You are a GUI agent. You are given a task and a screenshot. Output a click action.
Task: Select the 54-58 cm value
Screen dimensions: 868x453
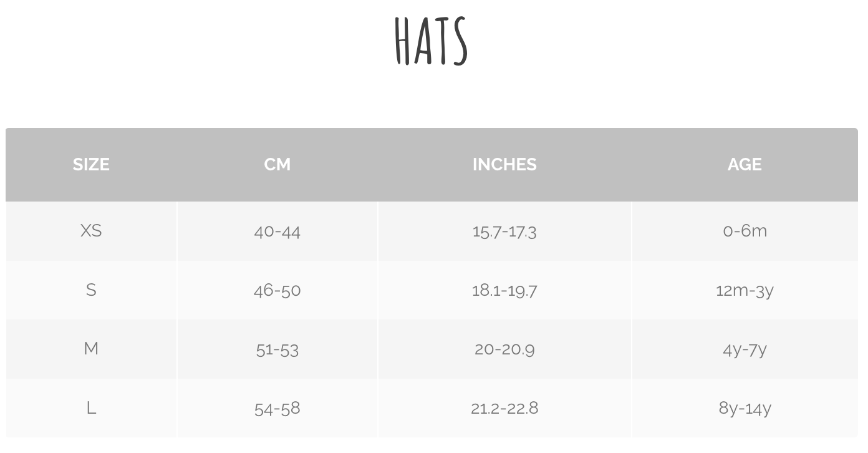[x=277, y=408]
